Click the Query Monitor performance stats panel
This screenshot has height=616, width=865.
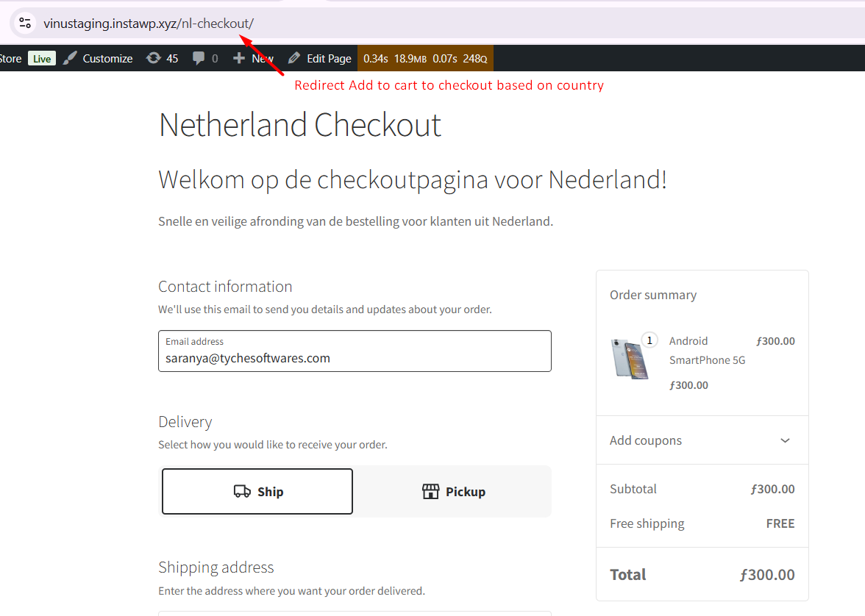tap(425, 59)
